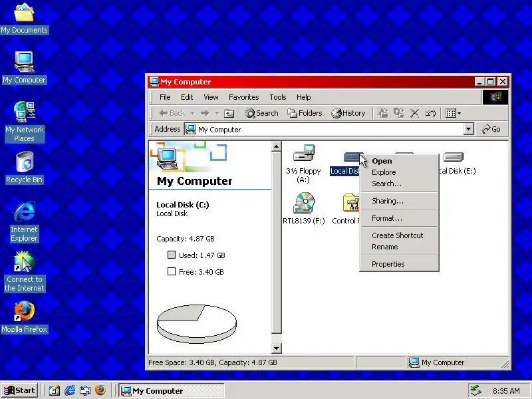Click the Search toolbar button

[x=261, y=113]
